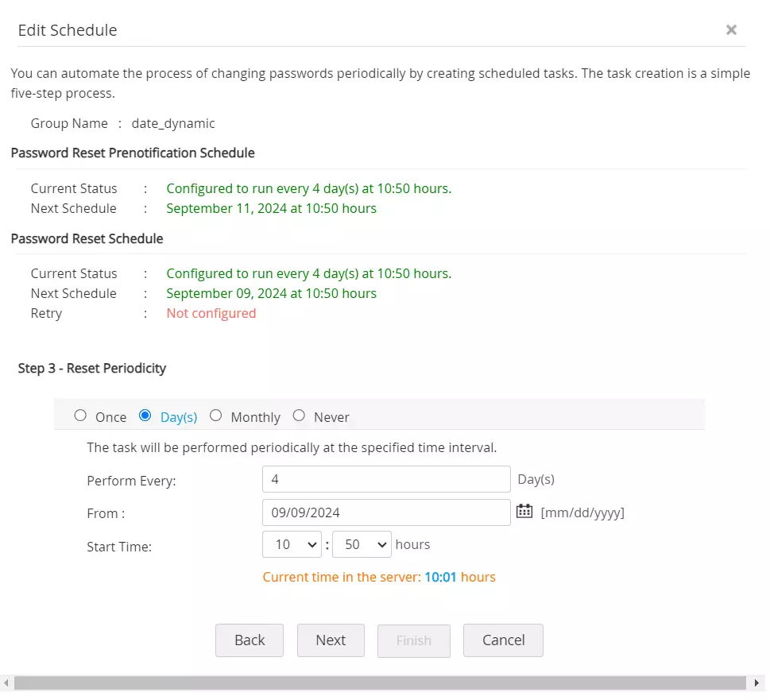Click the Next button
Screen dimensions: 770x700
tap(330, 640)
